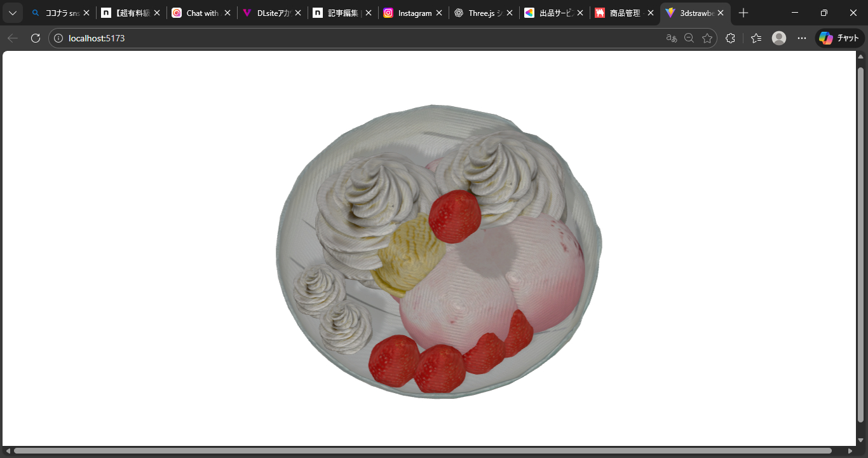Click the zoom-out magnifier icon in address bar

click(689, 38)
